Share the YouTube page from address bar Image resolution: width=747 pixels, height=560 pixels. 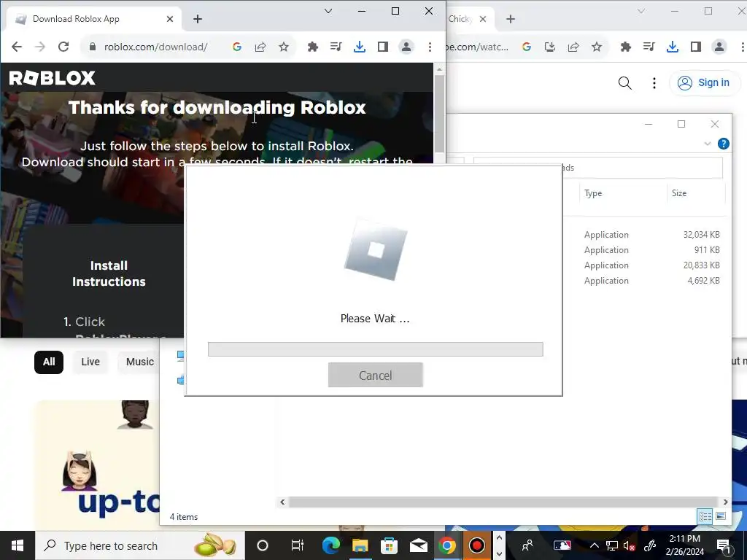(x=573, y=47)
